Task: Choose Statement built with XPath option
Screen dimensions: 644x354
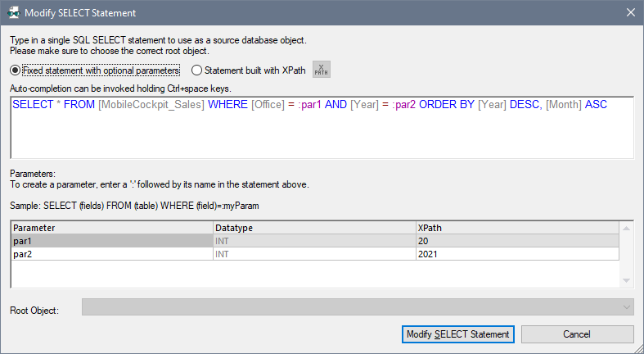Action: (196, 70)
